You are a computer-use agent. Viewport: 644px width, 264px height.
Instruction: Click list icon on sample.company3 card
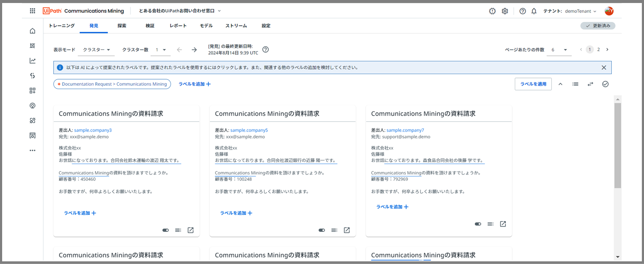[178, 230]
